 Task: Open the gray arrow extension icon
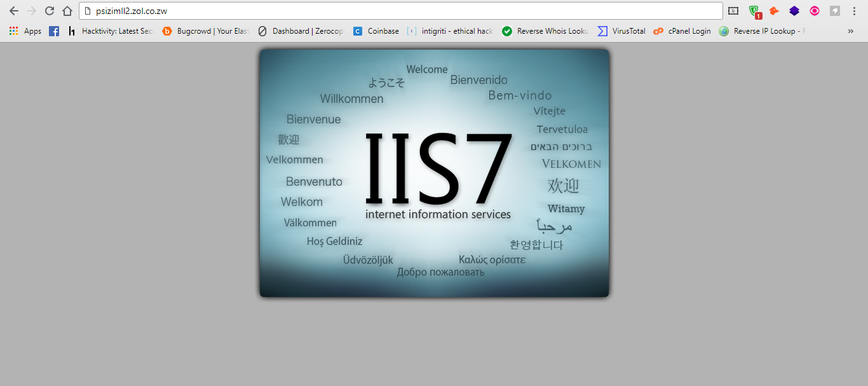835,11
